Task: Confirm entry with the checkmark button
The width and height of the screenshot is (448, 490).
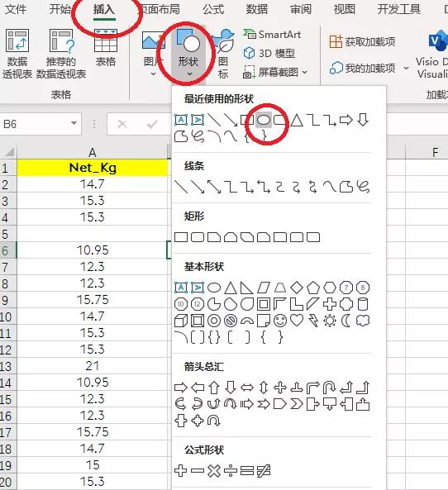Action: (x=152, y=125)
